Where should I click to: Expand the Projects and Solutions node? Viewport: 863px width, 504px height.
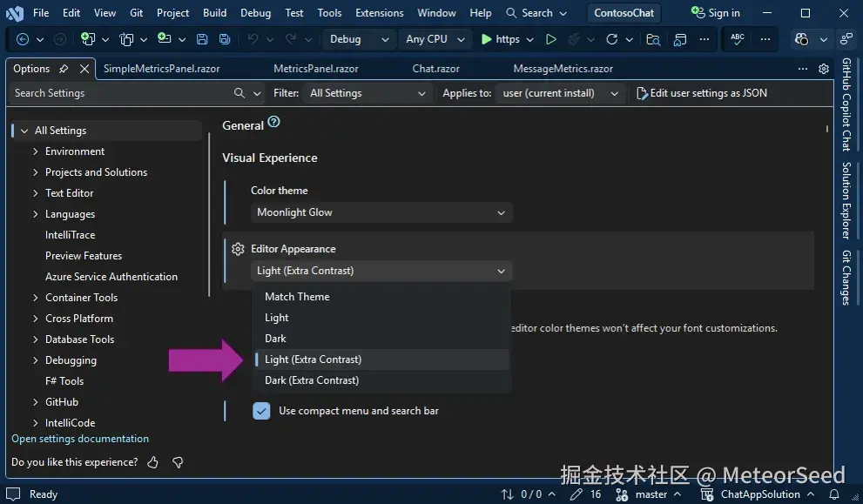pos(35,172)
